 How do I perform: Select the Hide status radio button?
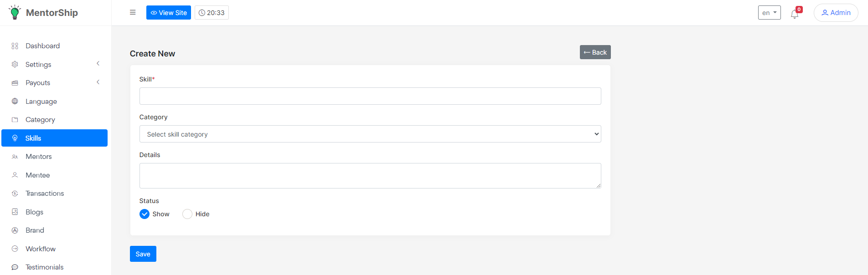click(x=187, y=214)
